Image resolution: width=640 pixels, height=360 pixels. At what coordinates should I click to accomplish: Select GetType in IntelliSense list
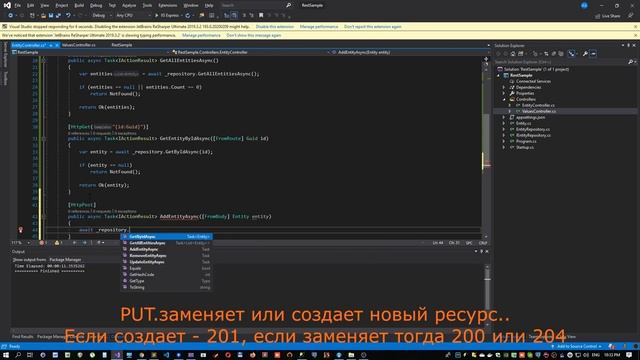click(167, 281)
